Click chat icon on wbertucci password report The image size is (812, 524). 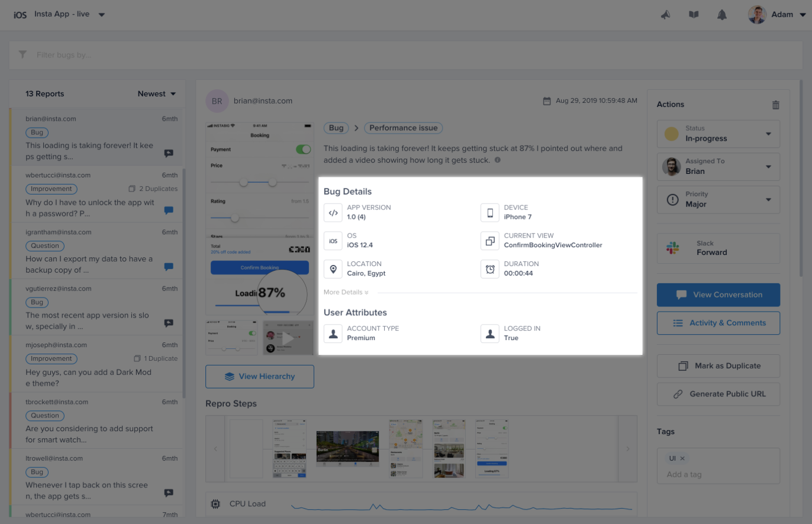pos(169,210)
